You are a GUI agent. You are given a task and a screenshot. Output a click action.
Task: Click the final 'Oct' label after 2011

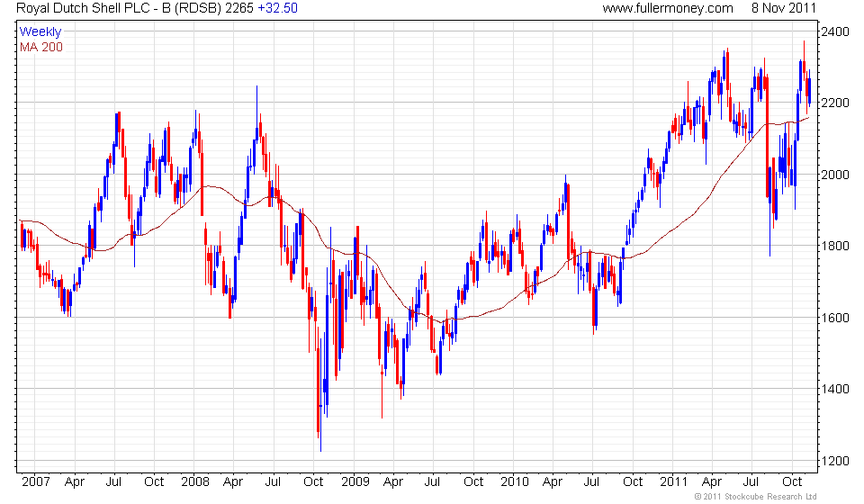click(792, 481)
